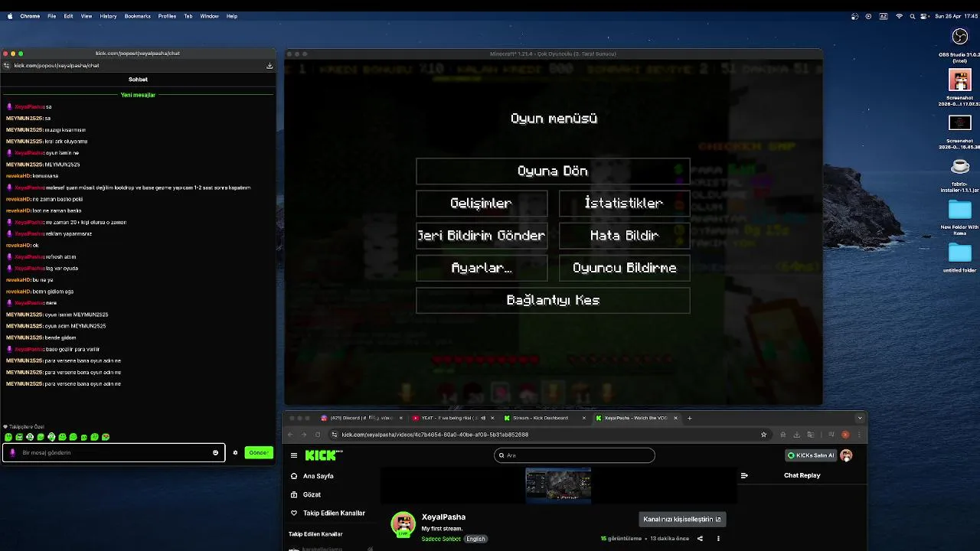Open the three-dot options under the video
The width and height of the screenshot is (980, 551).
pyautogui.click(x=718, y=539)
